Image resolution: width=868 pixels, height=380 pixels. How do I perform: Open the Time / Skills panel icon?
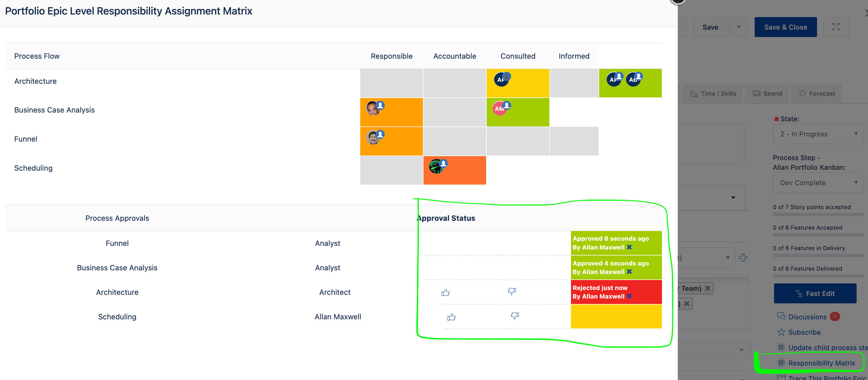click(x=694, y=93)
